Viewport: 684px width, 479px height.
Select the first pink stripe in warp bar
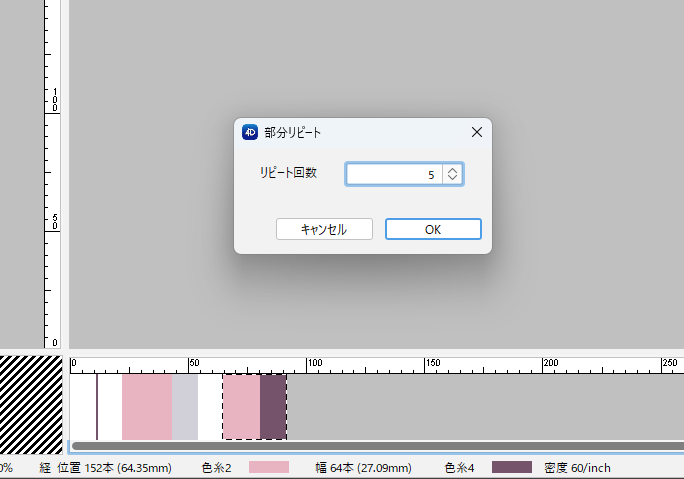pyautogui.click(x=147, y=407)
